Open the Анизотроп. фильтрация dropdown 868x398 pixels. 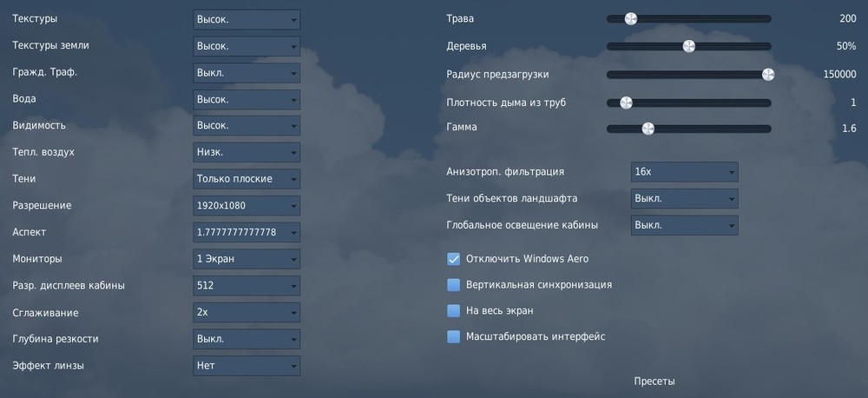click(684, 172)
